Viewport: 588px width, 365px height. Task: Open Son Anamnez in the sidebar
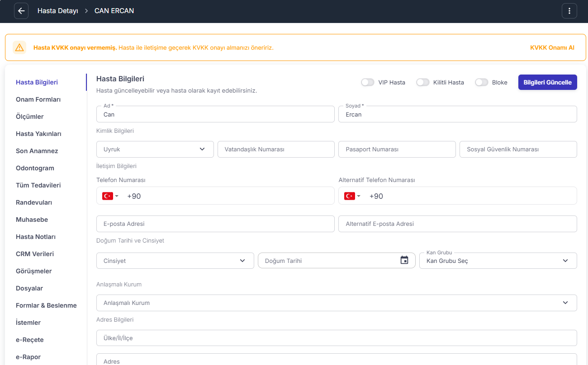click(37, 151)
